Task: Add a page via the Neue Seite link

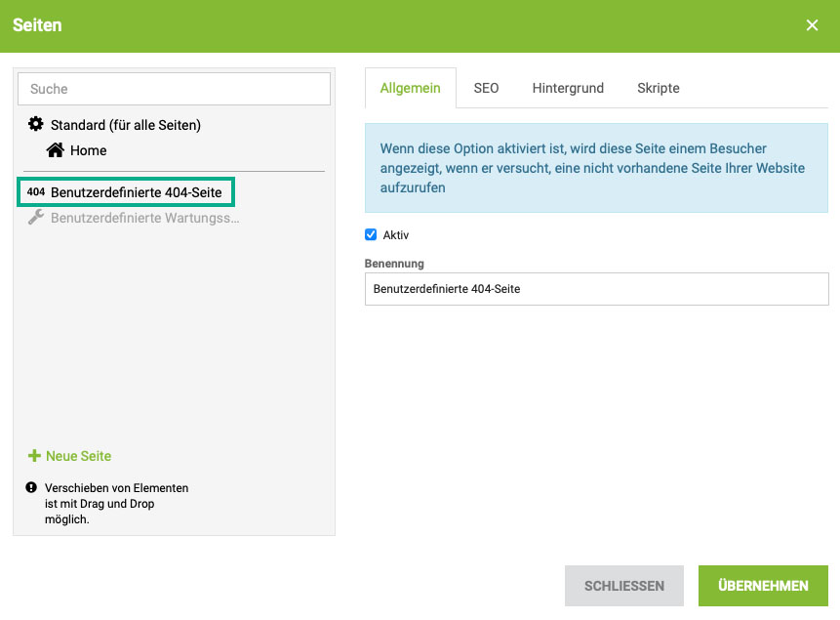Action: pos(79,456)
